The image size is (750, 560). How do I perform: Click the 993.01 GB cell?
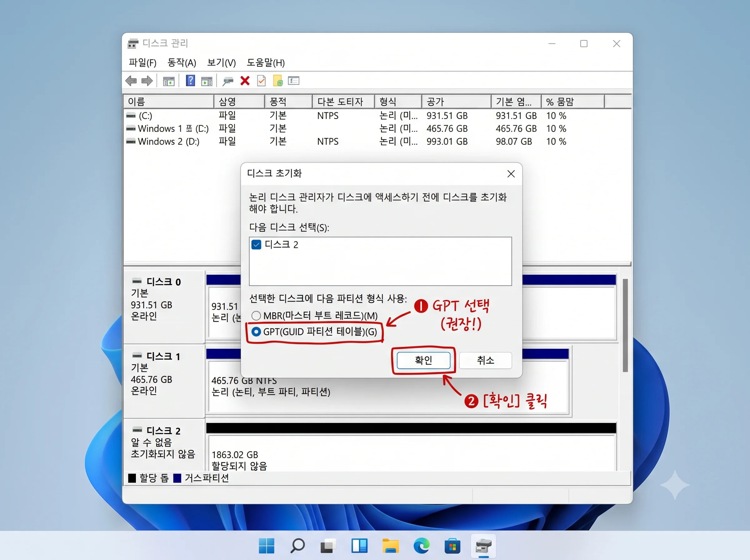coord(447,141)
